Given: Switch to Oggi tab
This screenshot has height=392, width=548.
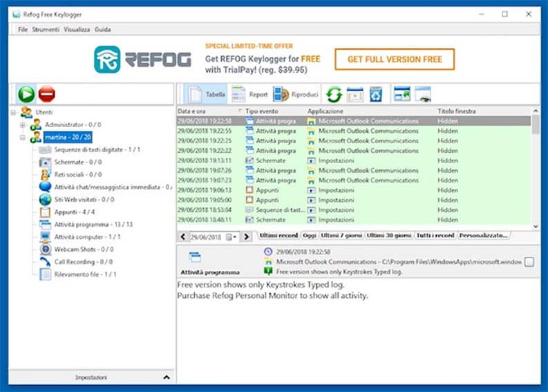Looking at the screenshot, I should (x=310, y=235).
